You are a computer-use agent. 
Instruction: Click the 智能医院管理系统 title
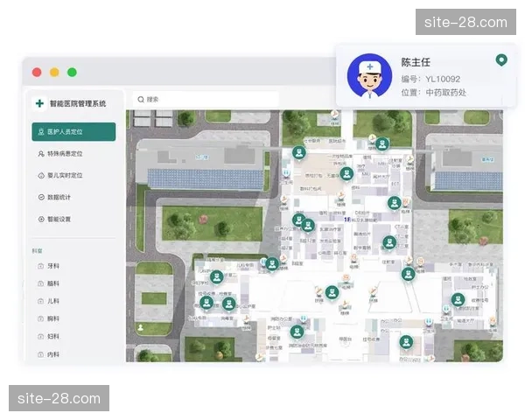[x=78, y=103]
